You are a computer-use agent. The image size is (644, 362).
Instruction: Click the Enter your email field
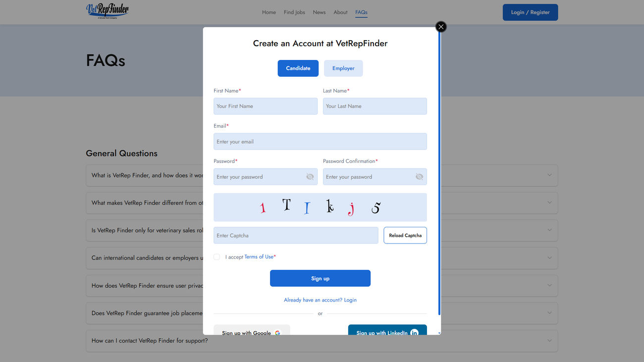pos(320,142)
